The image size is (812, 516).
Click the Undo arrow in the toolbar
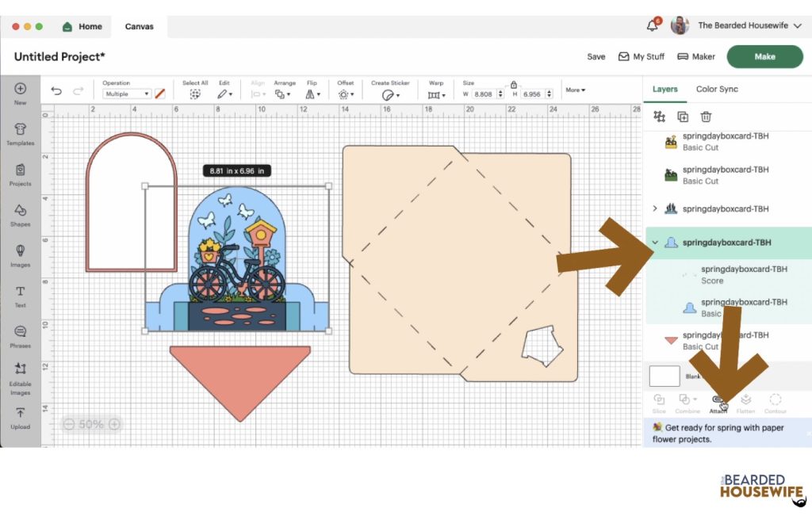[56, 91]
